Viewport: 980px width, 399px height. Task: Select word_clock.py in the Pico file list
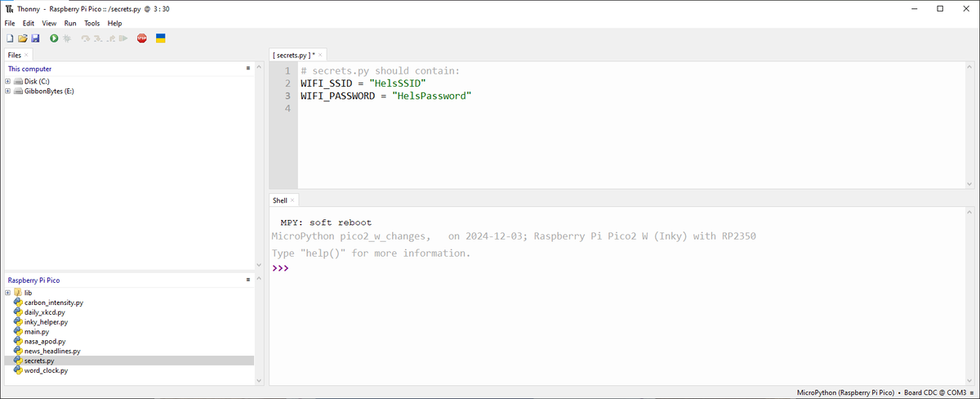[x=46, y=370]
